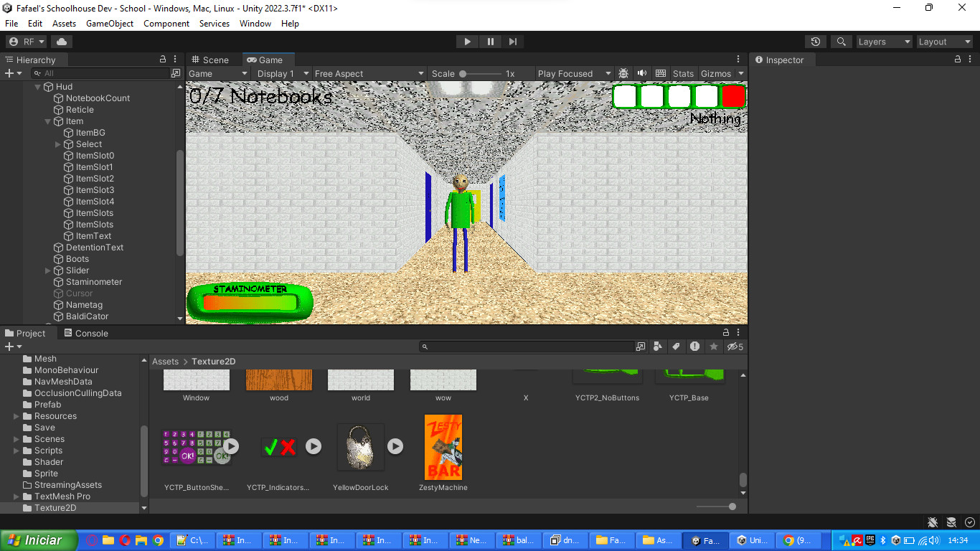980x551 pixels.
Task: Expand the Slider object in Hierarchy
Action: click(48, 270)
